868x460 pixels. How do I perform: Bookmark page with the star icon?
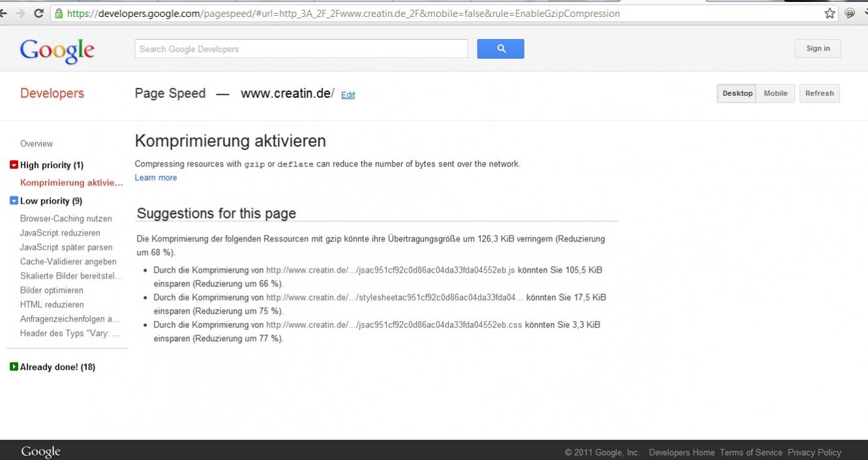coord(830,13)
